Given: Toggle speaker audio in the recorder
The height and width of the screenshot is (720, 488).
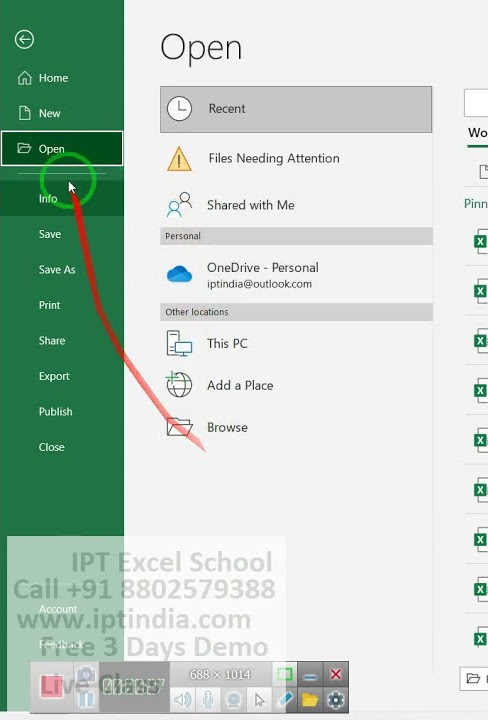Looking at the screenshot, I should click(182, 700).
